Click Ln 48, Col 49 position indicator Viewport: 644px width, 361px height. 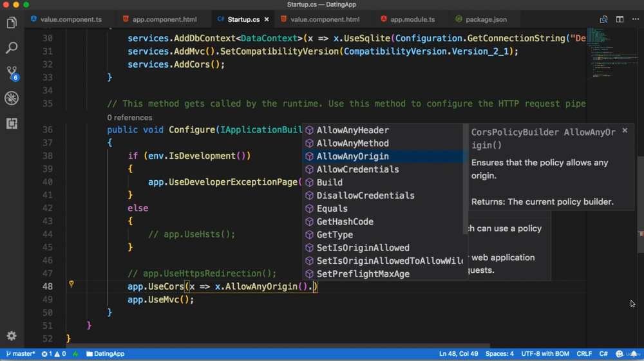(x=459, y=354)
